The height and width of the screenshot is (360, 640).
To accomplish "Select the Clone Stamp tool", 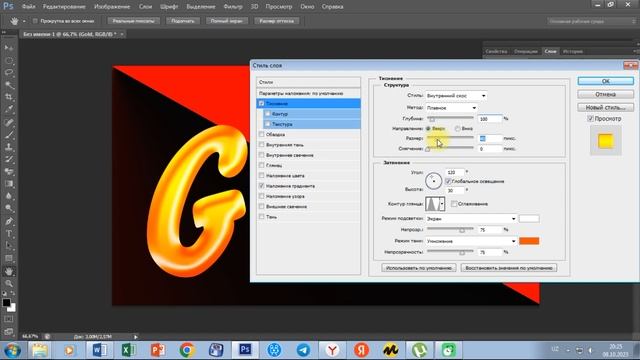I will click(9, 147).
